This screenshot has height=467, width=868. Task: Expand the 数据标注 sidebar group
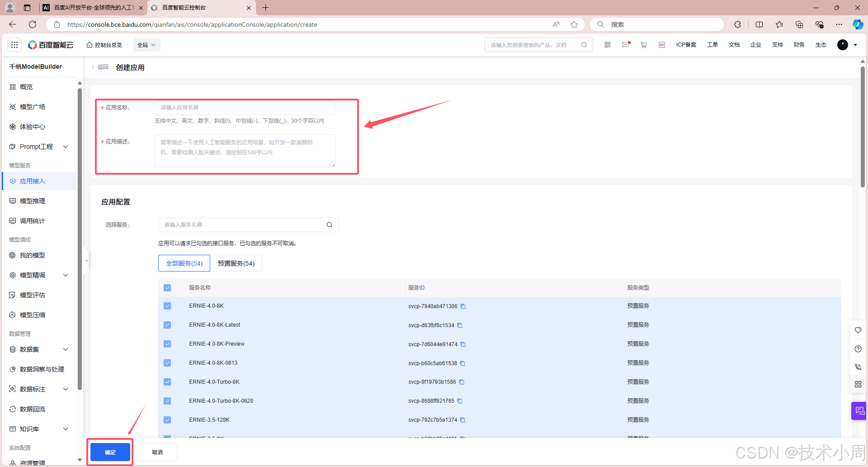pyautogui.click(x=66, y=389)
